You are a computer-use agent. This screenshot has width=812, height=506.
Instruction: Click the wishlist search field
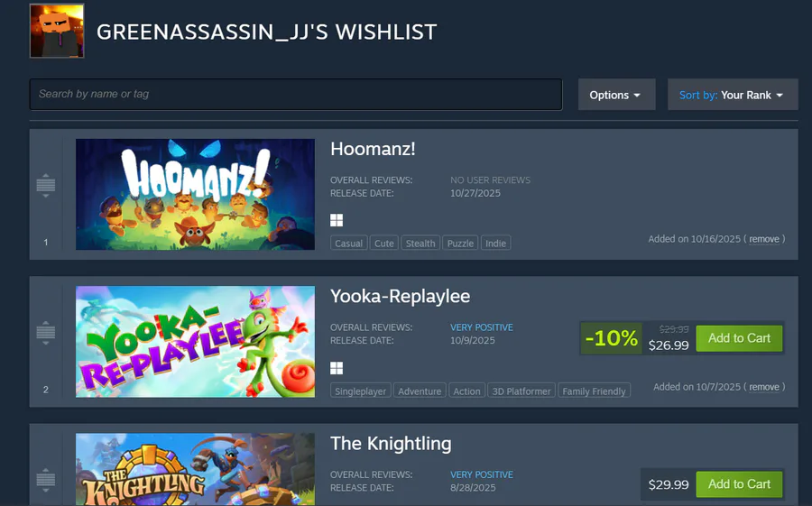pyautogui.click(x=296, y=95)
